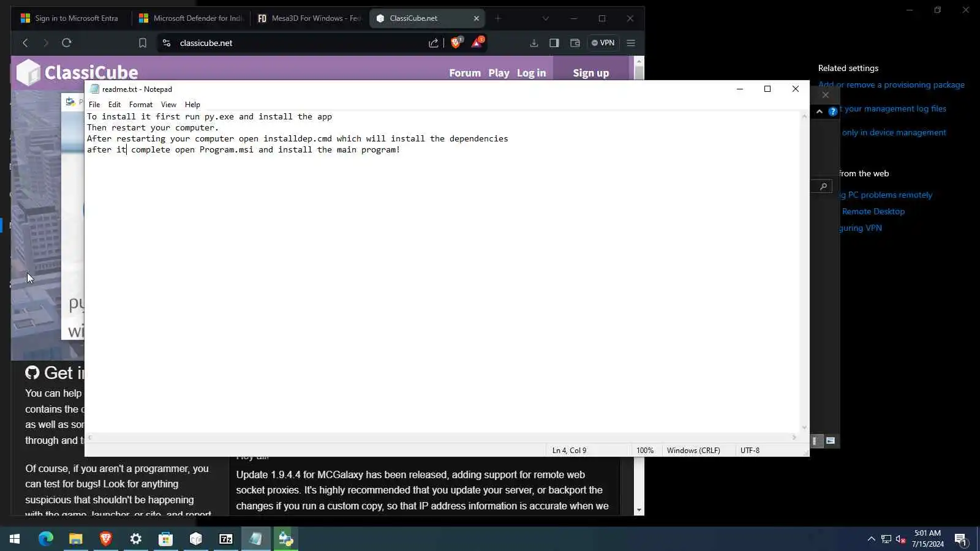This screenshot has height=551, width=980.
Task: Switch to the Mesa3D For Windows browser tab
Action: pos(309,18)
